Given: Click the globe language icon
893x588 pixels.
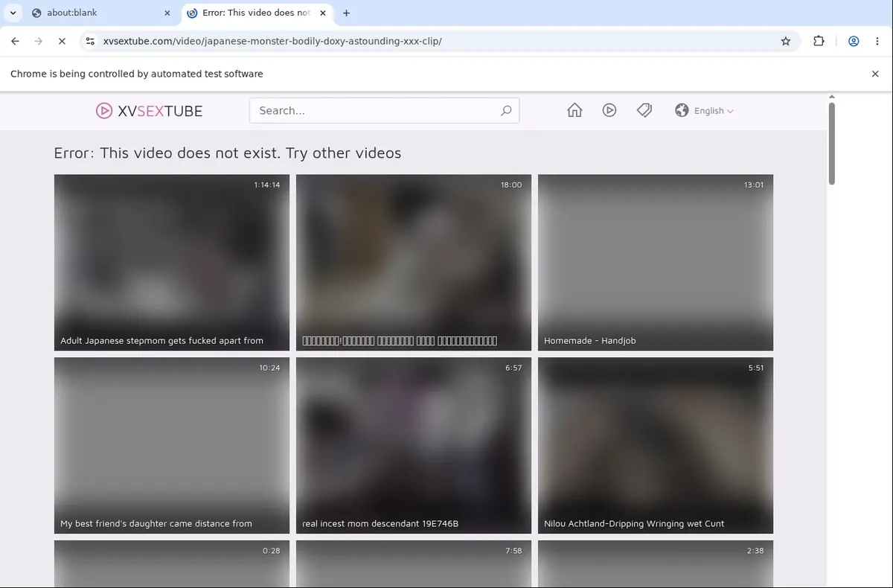Looking at the screenshot, I should click(682, 110).
